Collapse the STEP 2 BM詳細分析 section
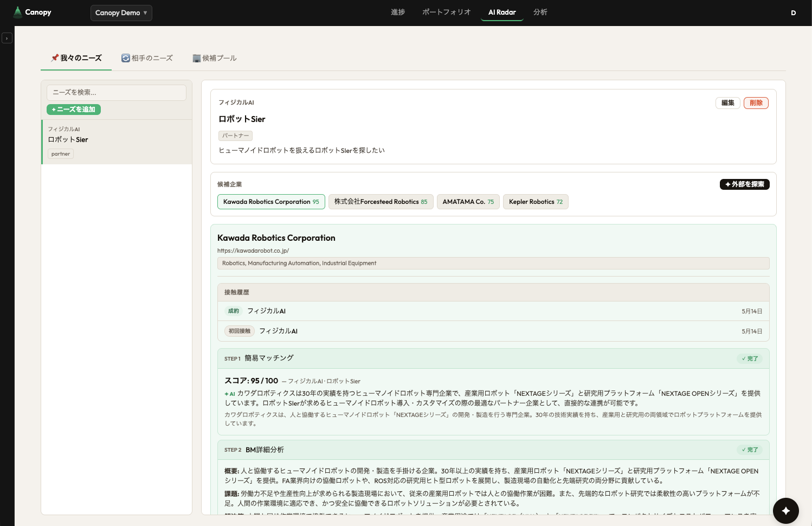 tap(493, 450)
